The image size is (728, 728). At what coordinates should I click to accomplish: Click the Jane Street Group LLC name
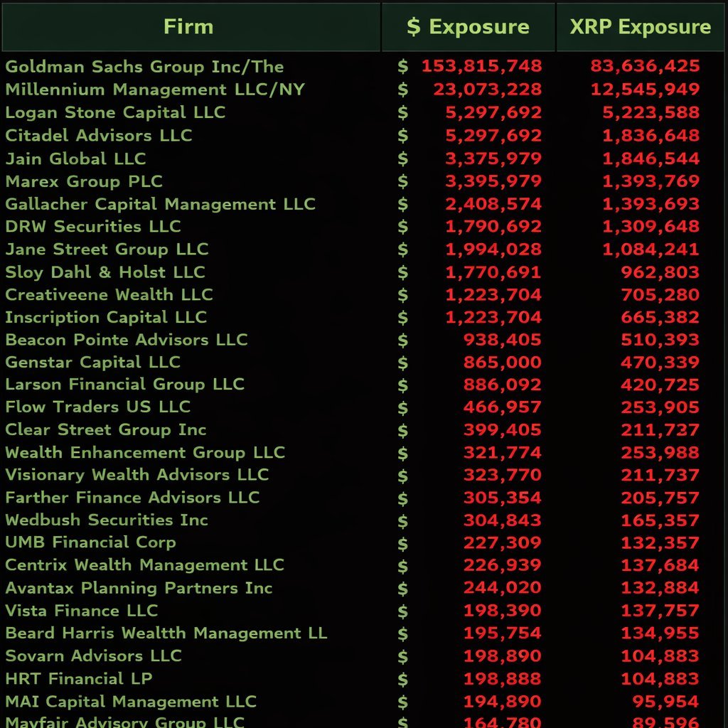coord(107,249)
